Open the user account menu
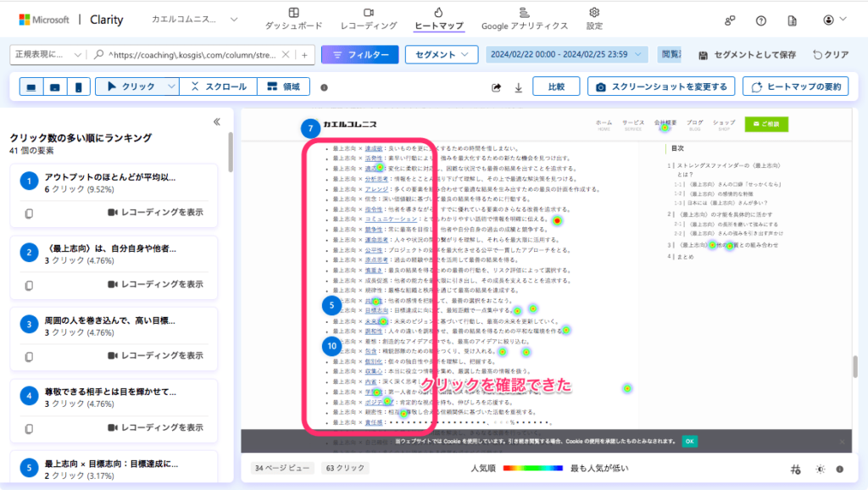 pos(835,20)
